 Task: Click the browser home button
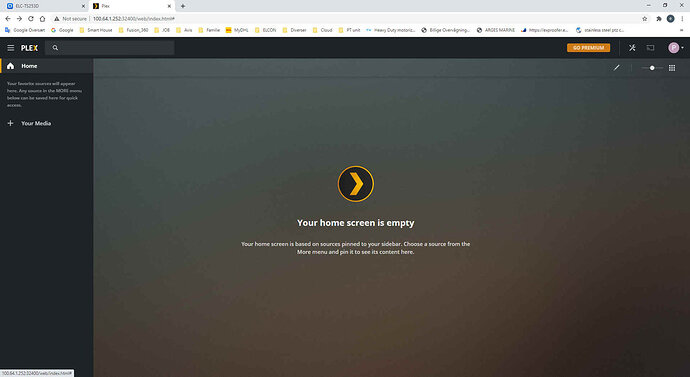coord(42,18)
